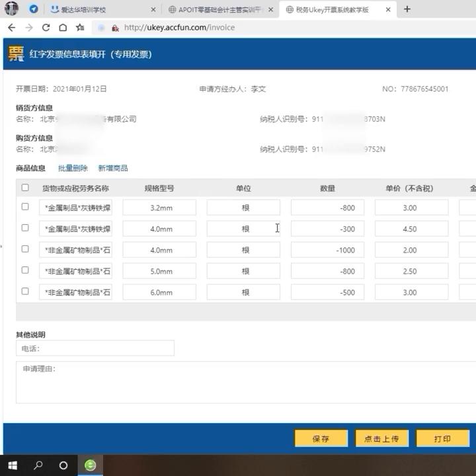The width and height of the screenshot is (476, 476).
Task: Open Windows Start menu
Action: point(13,465)
